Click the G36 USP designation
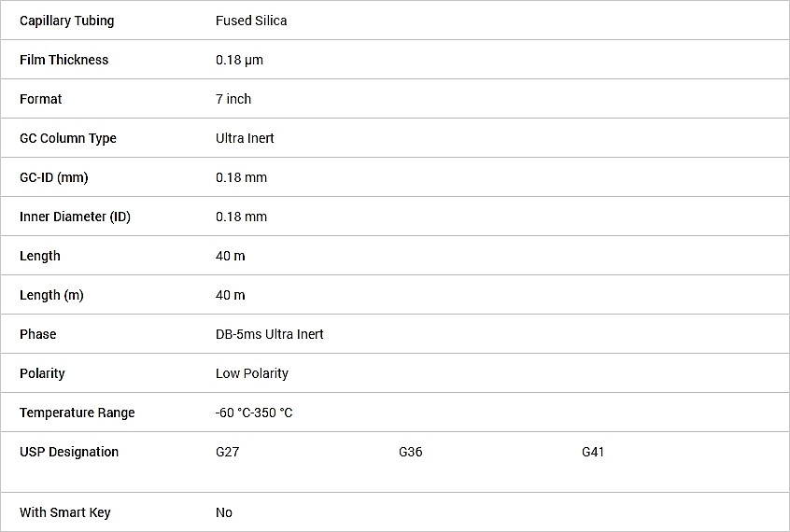 click(x=411, y=452)
